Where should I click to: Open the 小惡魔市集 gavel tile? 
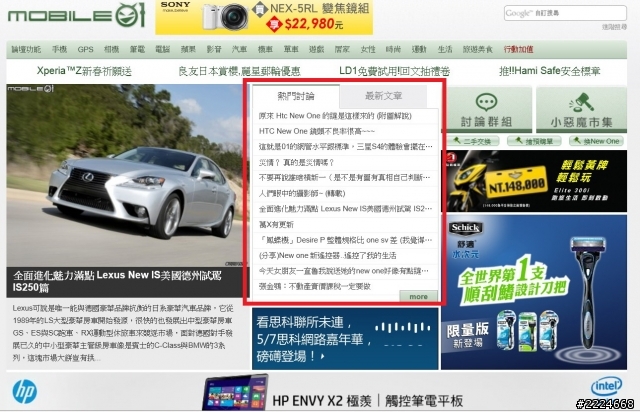(x=581, y=109)
